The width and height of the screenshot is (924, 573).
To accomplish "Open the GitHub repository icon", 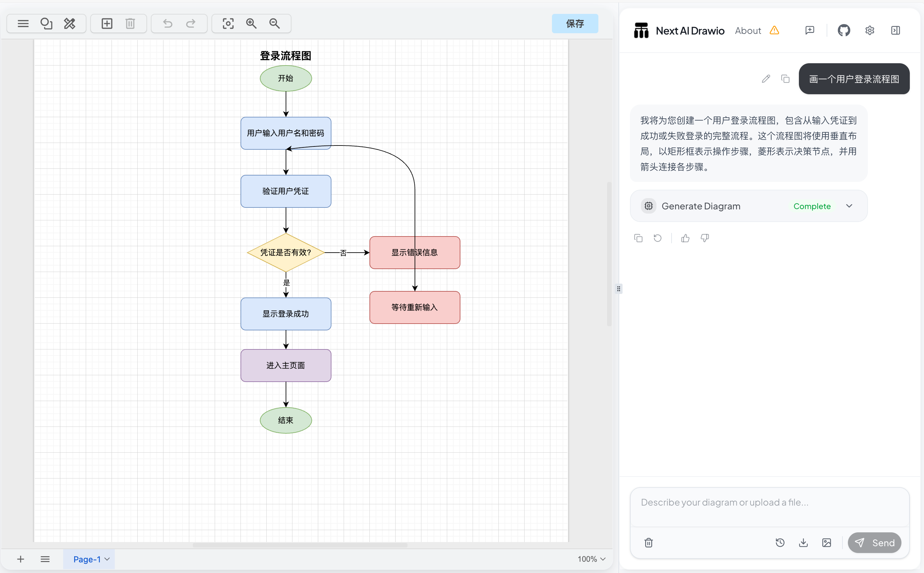I will point(844,30).
